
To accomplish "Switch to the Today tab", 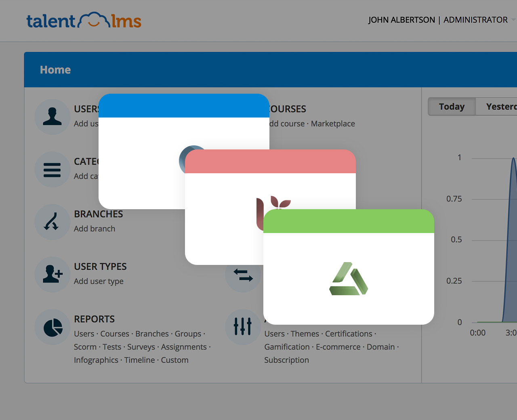I will pyautogui.click(x=452, y=107).
